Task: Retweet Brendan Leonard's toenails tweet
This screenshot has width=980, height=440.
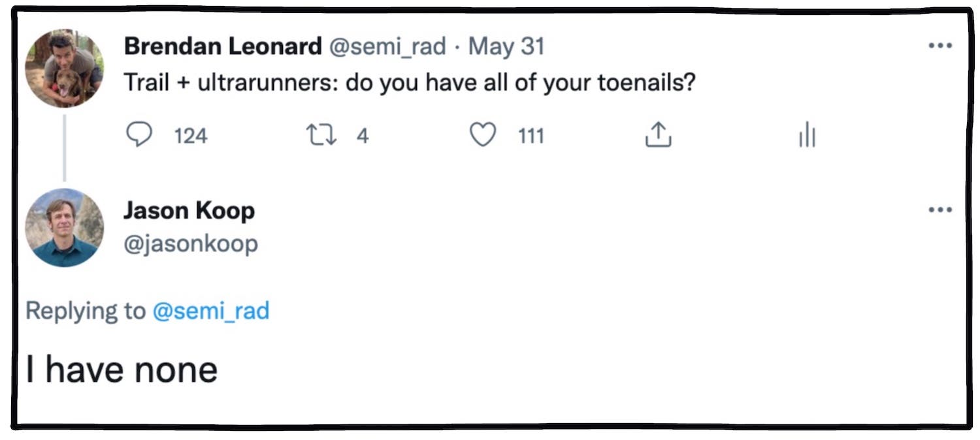Action: [x=321, y=135]
